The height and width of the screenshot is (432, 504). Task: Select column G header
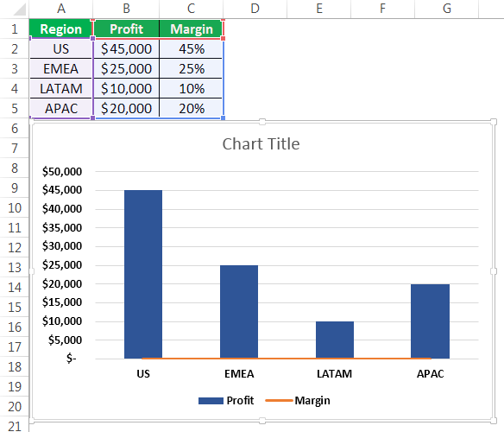(447, 9)
